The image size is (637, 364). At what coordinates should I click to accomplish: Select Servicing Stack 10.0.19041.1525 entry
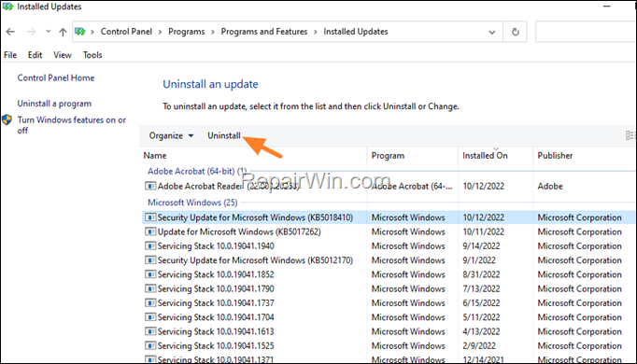216,345
